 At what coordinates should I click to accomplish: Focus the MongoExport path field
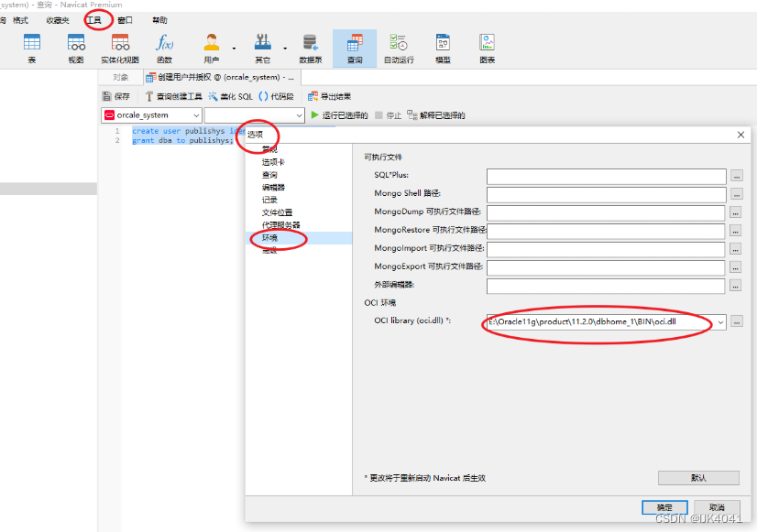click(x=606, y=267)
